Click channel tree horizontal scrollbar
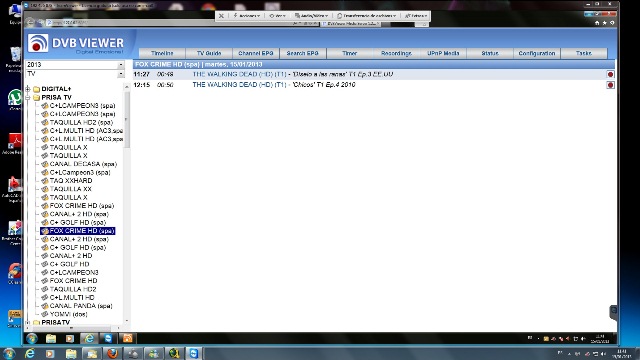640x360 pixels. point(71,328)
